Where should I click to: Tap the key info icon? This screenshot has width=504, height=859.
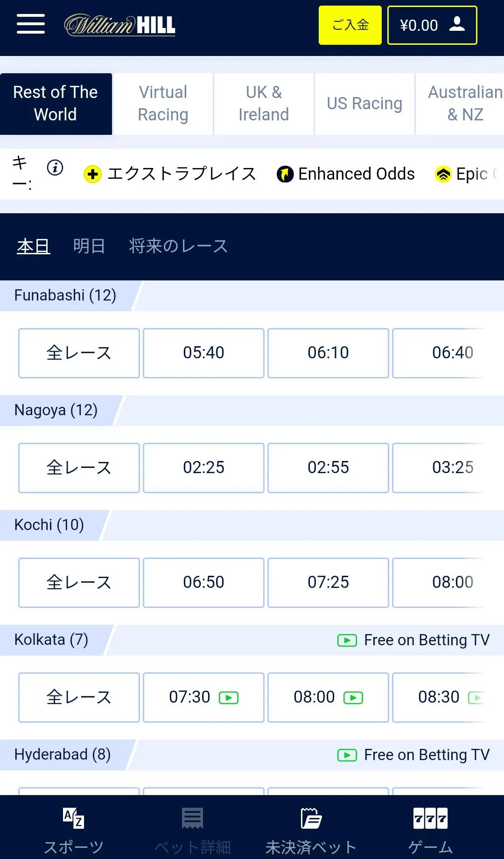pyautogui.click(x=55, y=168)
